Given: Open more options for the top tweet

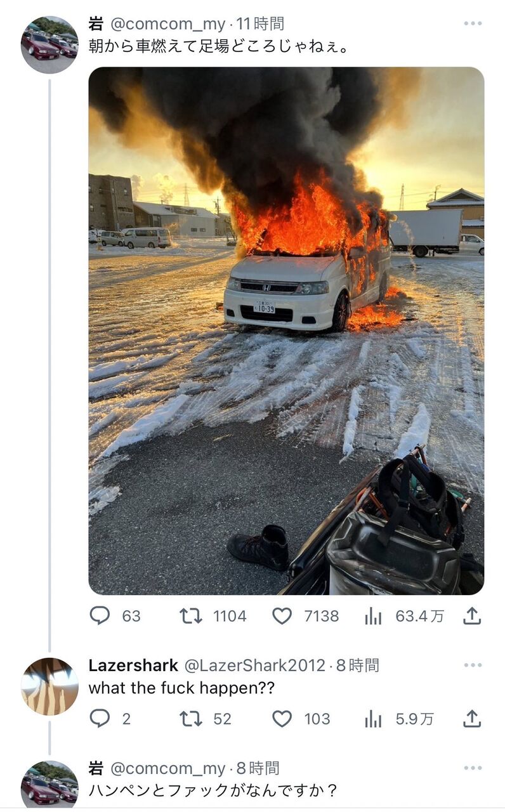Looking at the screenshot, I should coord(473,23).
